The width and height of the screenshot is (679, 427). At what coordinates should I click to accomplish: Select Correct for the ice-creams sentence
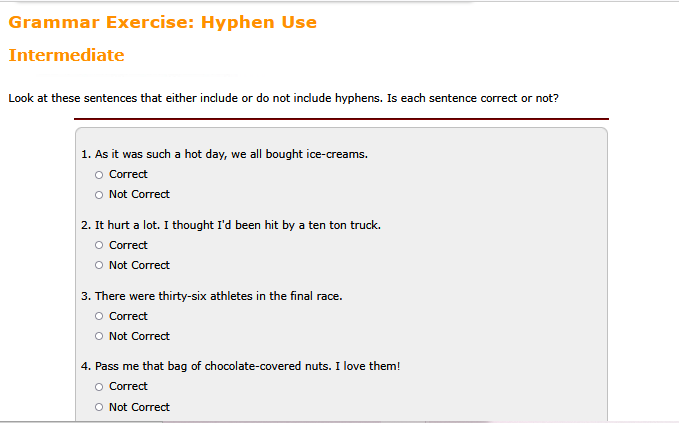click(99, 175)
